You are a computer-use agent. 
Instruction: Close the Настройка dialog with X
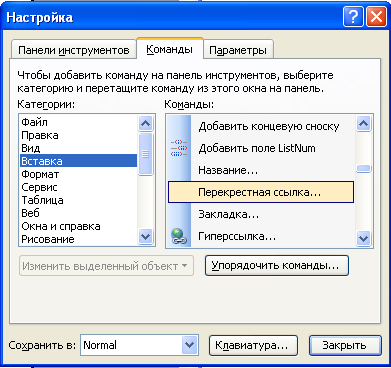click(376, 17)
